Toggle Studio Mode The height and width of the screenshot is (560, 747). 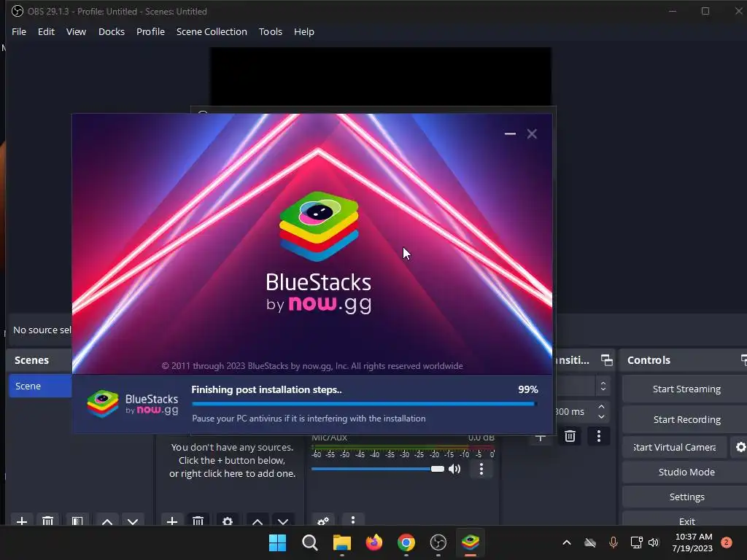686,472
